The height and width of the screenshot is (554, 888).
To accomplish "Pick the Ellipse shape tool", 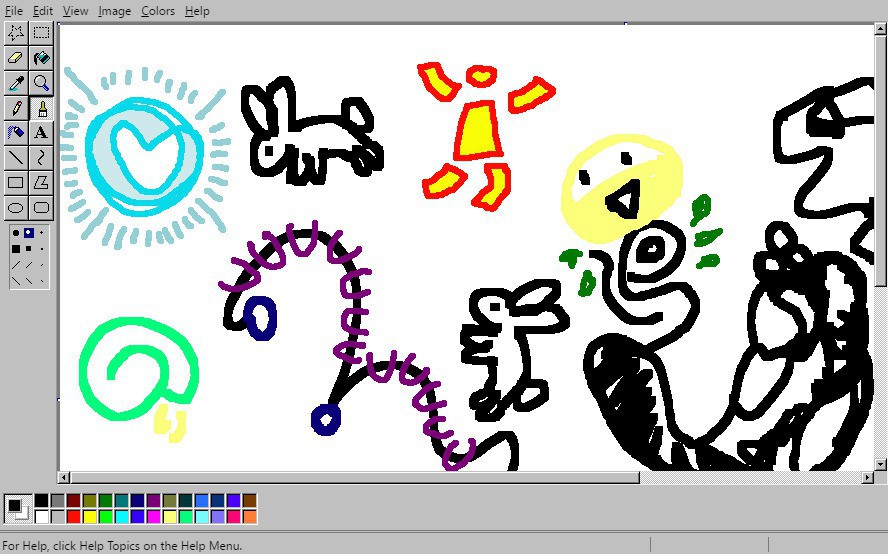I will click(x=16, y=208).
